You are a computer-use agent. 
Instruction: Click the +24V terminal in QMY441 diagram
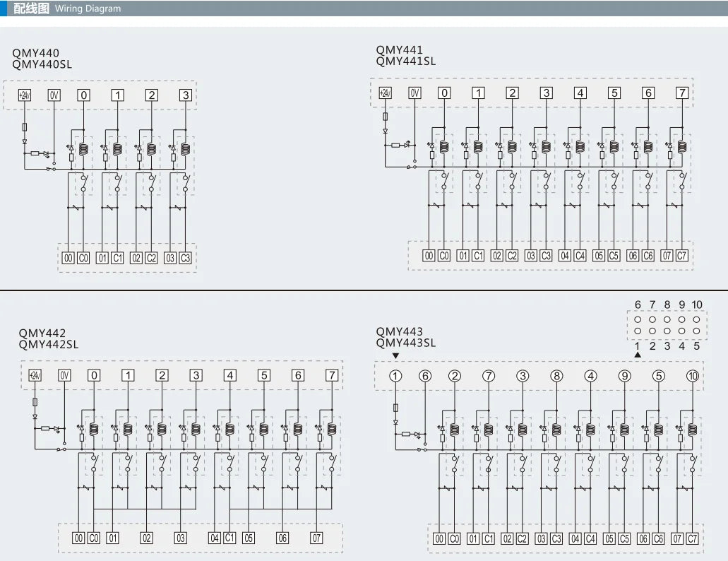[x=385, y=93]
